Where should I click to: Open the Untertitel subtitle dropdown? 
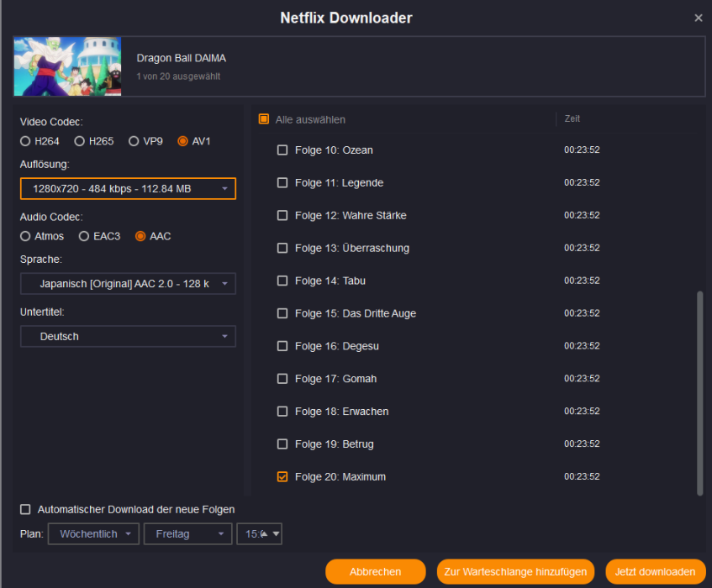(128, 337)
